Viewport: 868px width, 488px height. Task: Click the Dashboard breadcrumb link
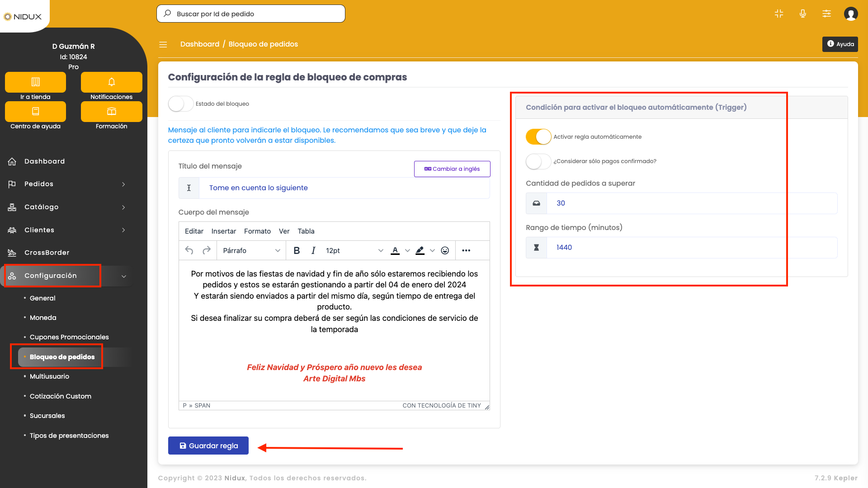click(200, 44)
